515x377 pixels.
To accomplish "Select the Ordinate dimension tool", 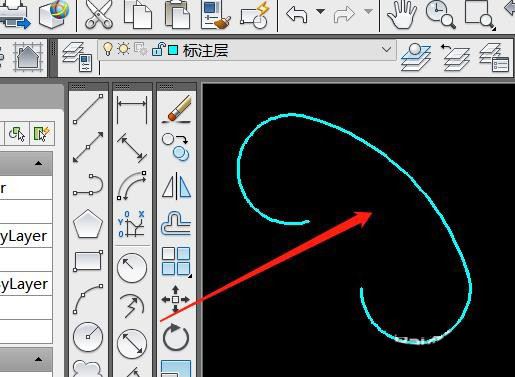I will tap(132, 223).
